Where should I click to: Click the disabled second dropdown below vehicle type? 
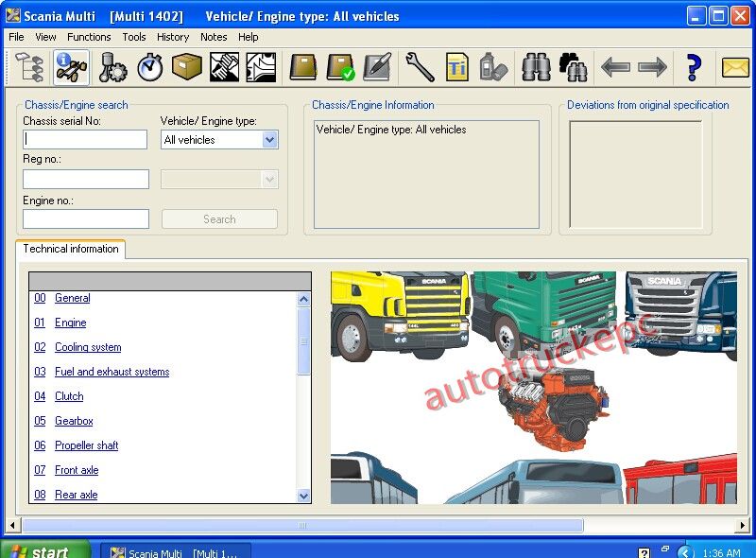[219, 180]
